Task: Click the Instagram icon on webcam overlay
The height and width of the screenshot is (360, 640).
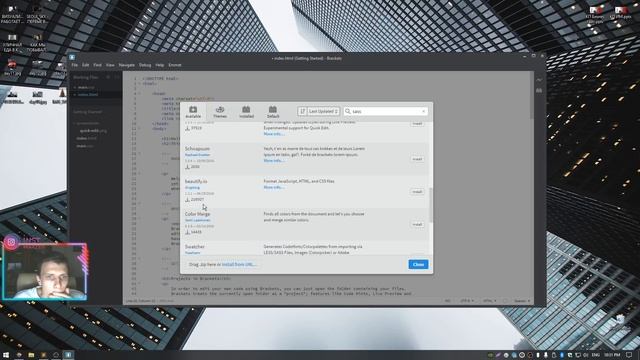Action: tap(11, 242)
